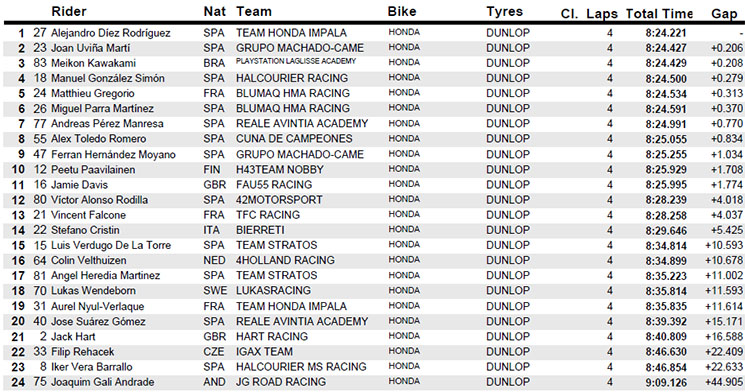Viewport: 745px width, 392px height.
Task: Click team CUNA DE CAMPEONES
Action: [x=294, y=139]
